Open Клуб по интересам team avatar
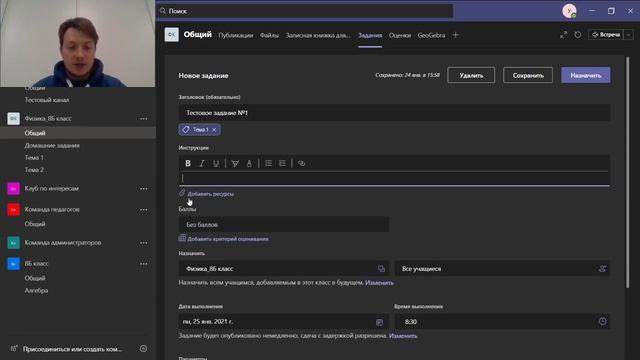The width and height of the screenshot is (640, 360). (13, 189)
